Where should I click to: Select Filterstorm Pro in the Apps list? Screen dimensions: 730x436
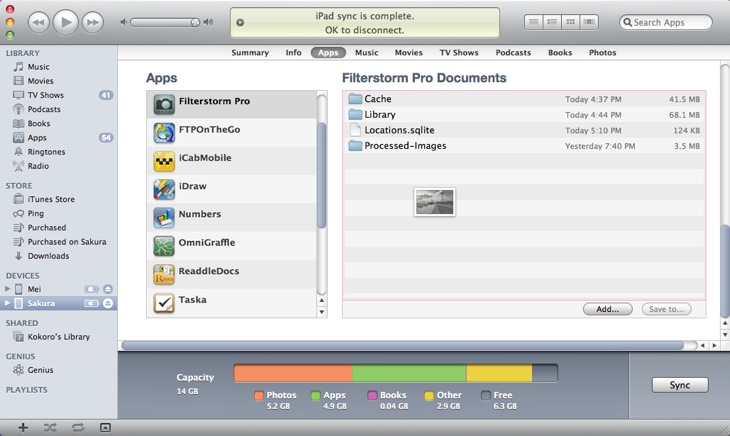[214, 102]
